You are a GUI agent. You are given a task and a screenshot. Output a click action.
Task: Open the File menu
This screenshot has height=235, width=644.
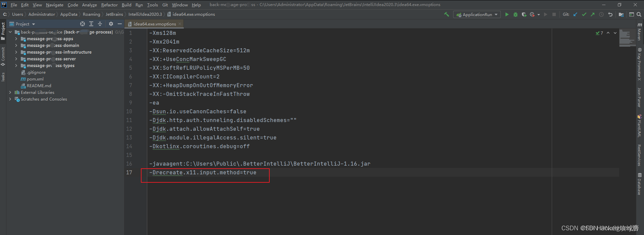tap(14, 5)
